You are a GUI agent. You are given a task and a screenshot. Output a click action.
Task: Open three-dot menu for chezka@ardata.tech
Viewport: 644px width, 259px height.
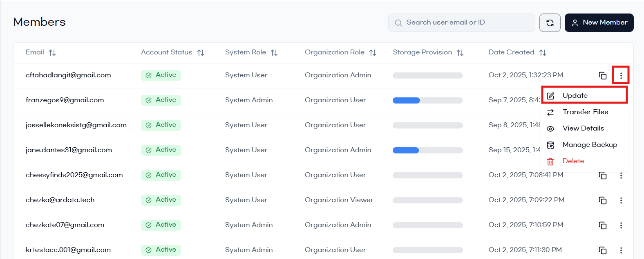tap(621, 200)
